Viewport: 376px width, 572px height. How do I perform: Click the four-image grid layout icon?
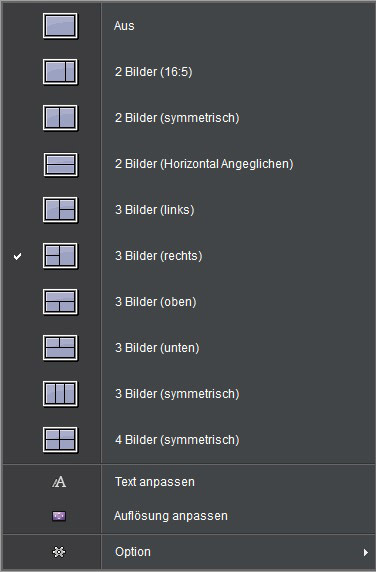point(60,440)
